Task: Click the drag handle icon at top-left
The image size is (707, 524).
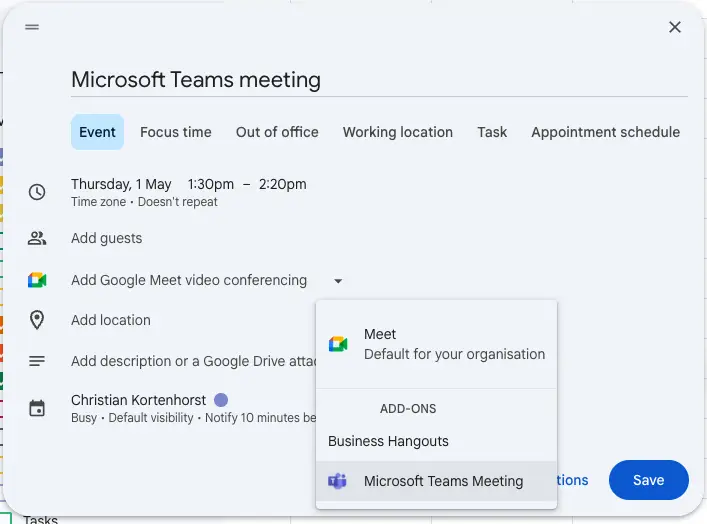Action: [x=32, y=27]
